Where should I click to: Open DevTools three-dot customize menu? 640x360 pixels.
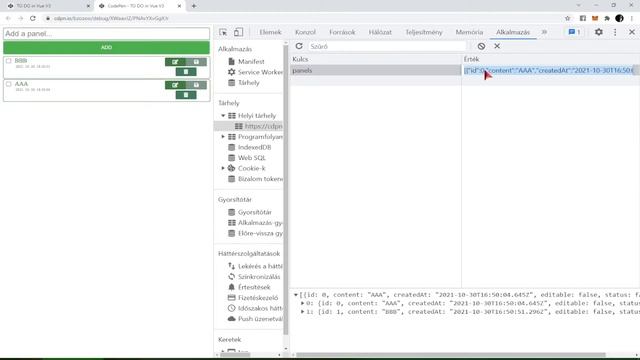point(615,32)
